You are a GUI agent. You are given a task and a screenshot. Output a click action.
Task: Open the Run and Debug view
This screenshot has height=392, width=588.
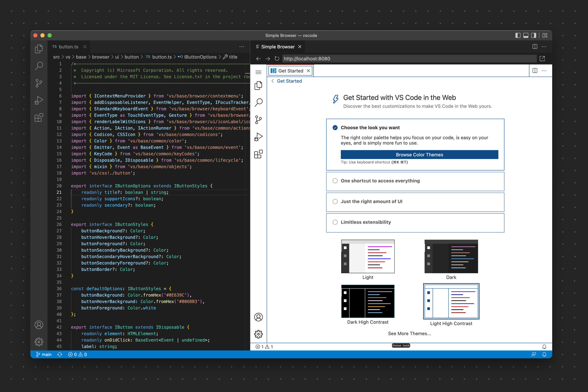pos(39,100)
